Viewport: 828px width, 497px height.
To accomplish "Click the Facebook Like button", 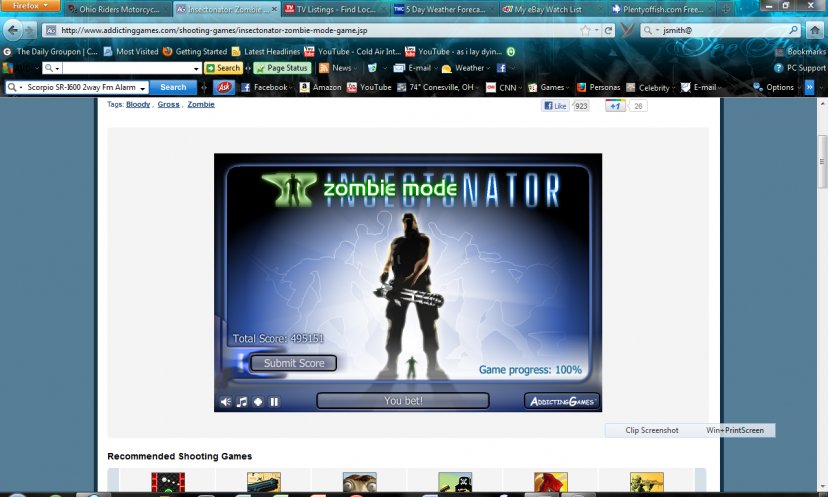I will click(x=555, y=105).
